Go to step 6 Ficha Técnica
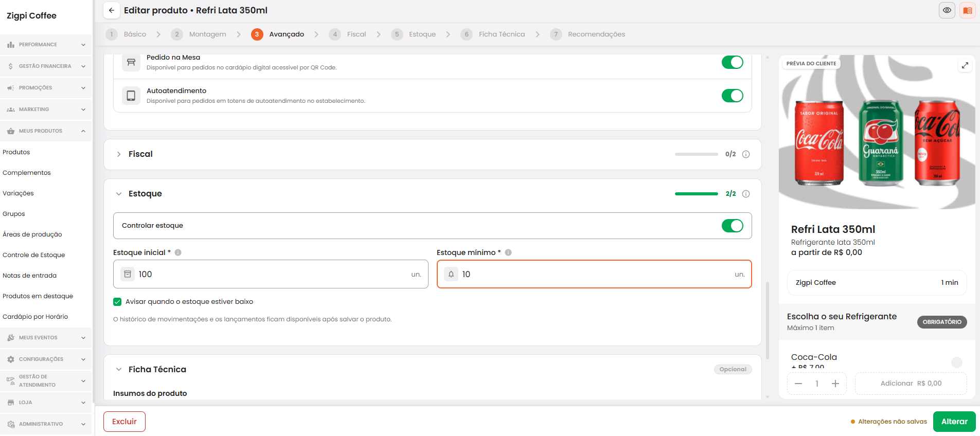The height and width of the screenshot is (436, 980). (493, 34)
